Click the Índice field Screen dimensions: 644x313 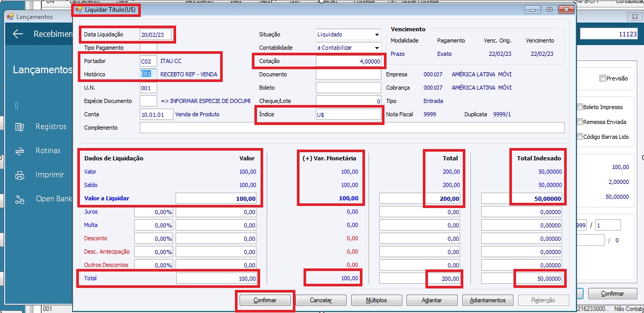349,115
